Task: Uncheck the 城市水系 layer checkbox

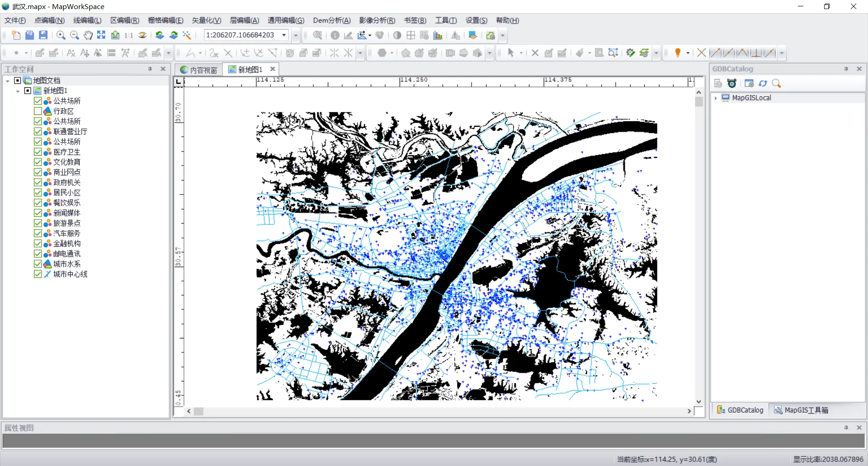Action: (x=38, y=264)
